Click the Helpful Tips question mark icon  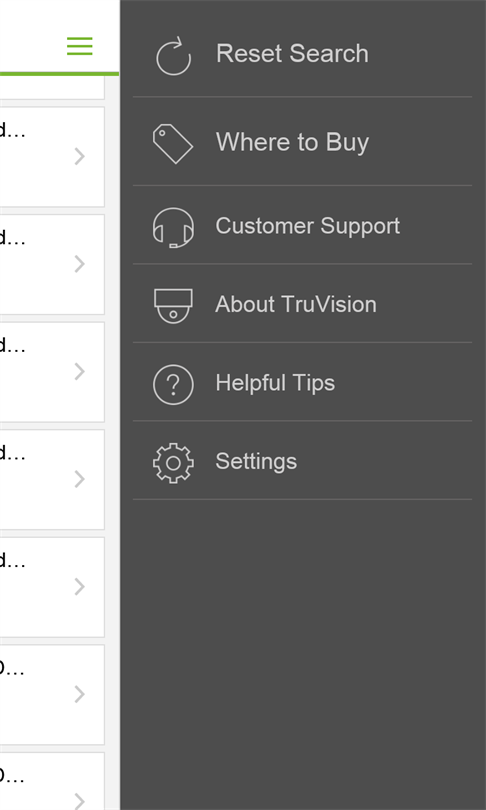[x=174, y=384]
